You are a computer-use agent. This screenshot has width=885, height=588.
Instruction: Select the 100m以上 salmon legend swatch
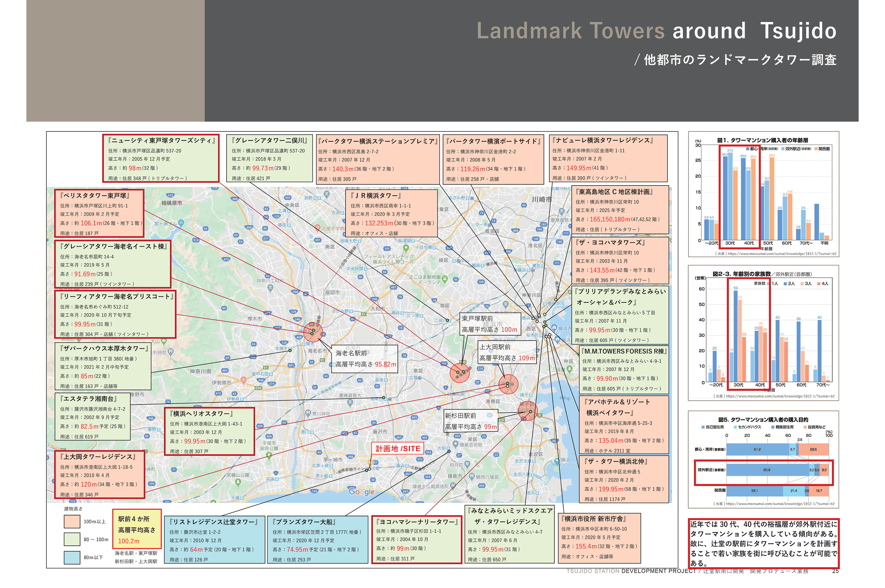72,522
